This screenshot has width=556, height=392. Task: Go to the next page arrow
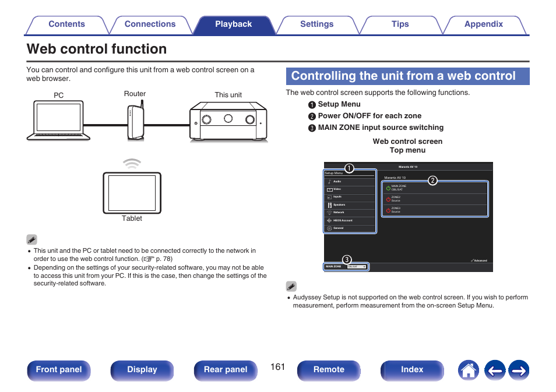click(x=519, y=370)
